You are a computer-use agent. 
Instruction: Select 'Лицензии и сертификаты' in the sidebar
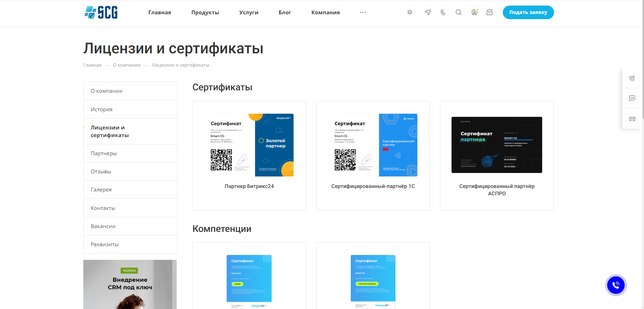click(x=130, y=131)
